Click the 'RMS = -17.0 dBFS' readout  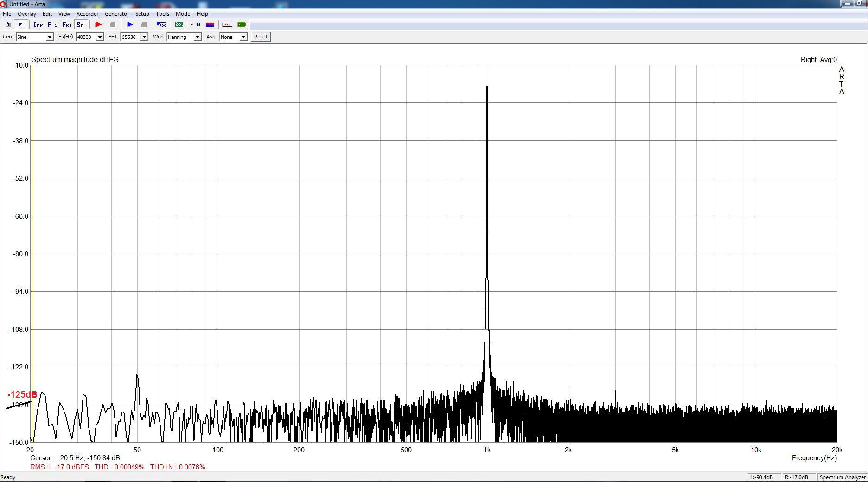click(x=59, y=467)
